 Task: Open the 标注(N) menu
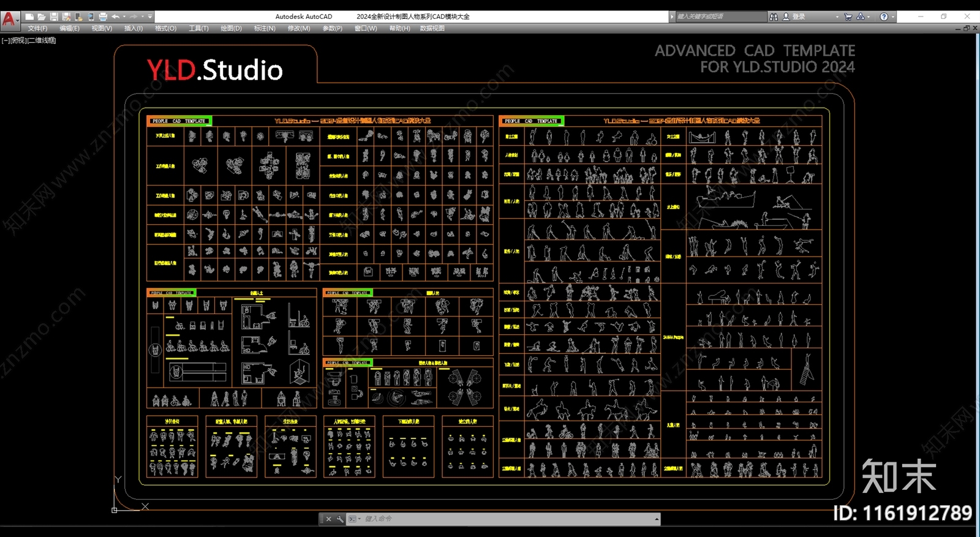[x=265, y=28]
